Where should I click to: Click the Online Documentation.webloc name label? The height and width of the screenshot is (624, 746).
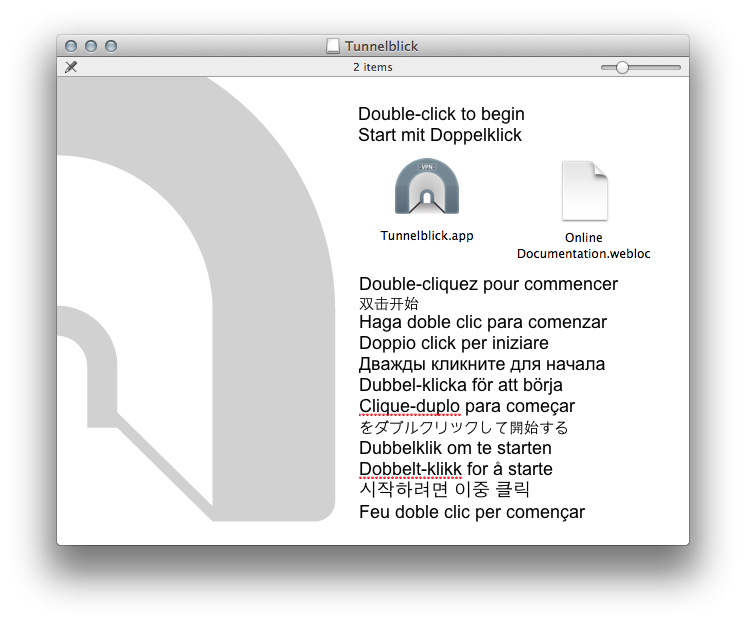pos(584,246)
